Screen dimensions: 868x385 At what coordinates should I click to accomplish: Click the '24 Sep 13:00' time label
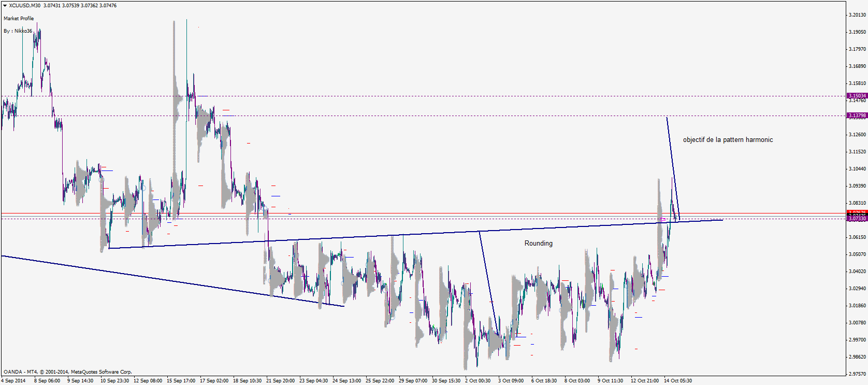pyautogui.click(x=346, y=381)
